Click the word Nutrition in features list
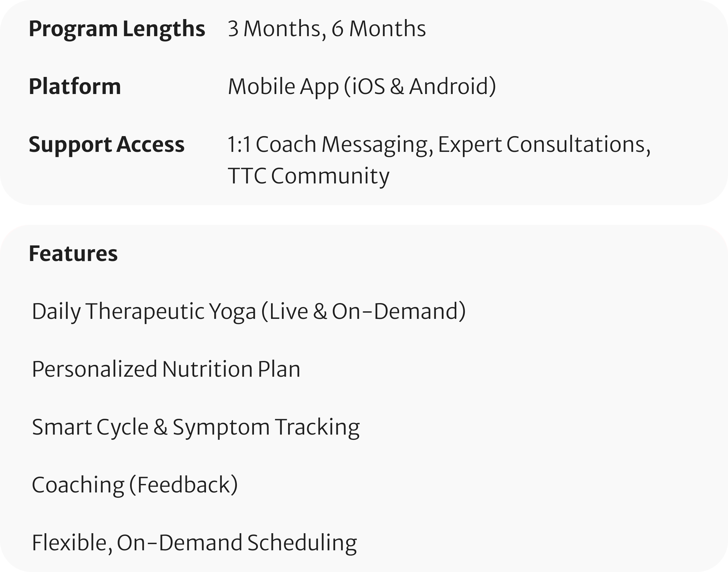Screen dimensions: 728x572 pos(207,369)
